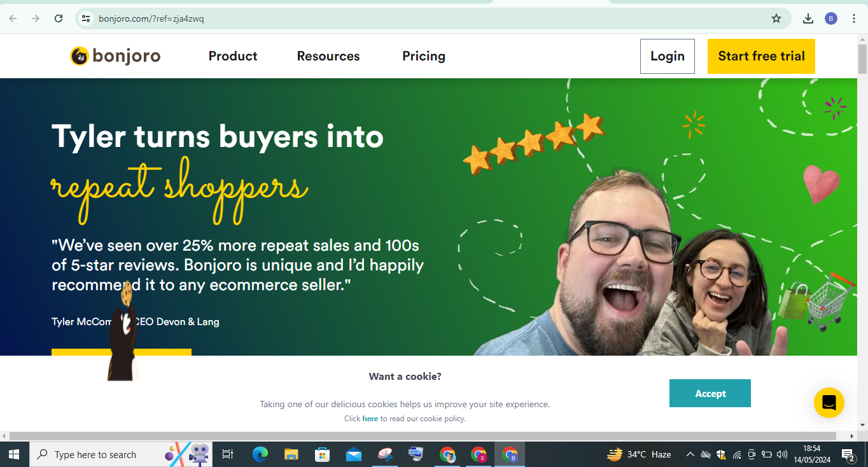Bookmark this page with the star icon
The width and height of the screenshot is (868, 467).
pos(776,18)
